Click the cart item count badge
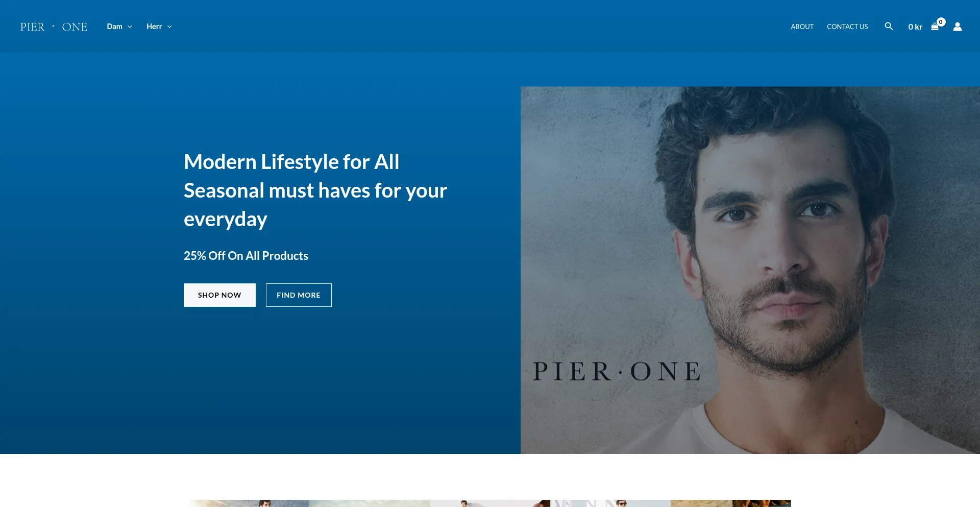This screenshot has height=507, width=980. tap(941, 22)
